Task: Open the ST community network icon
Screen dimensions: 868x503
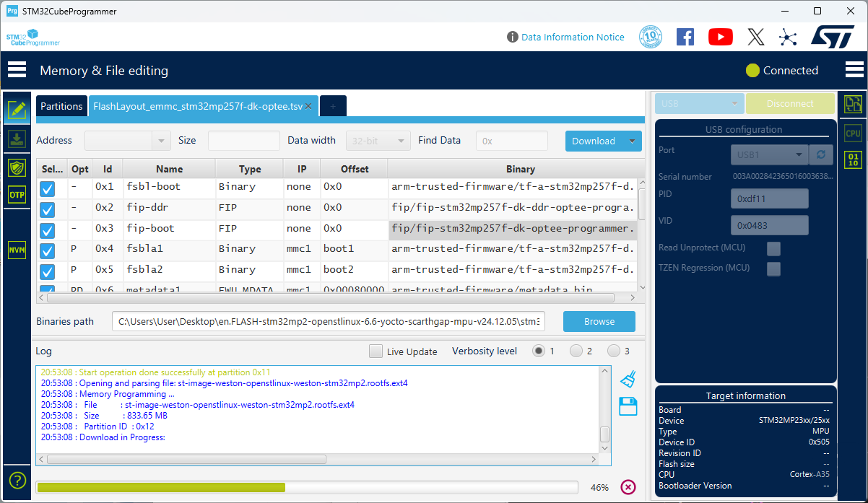Action: pyautogui.click(x=788, y=37)
